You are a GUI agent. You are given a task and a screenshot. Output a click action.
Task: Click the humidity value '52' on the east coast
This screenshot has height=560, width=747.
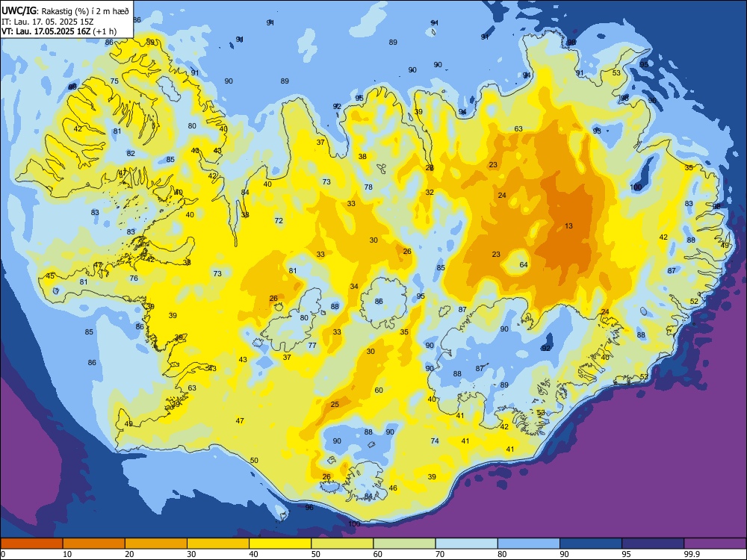694,301
